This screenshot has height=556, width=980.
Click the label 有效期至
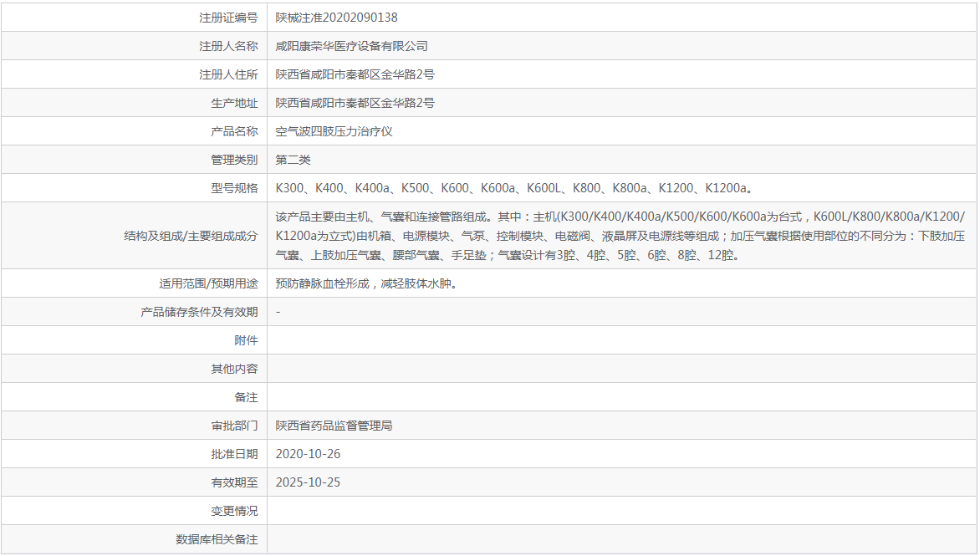click(234, 482)
